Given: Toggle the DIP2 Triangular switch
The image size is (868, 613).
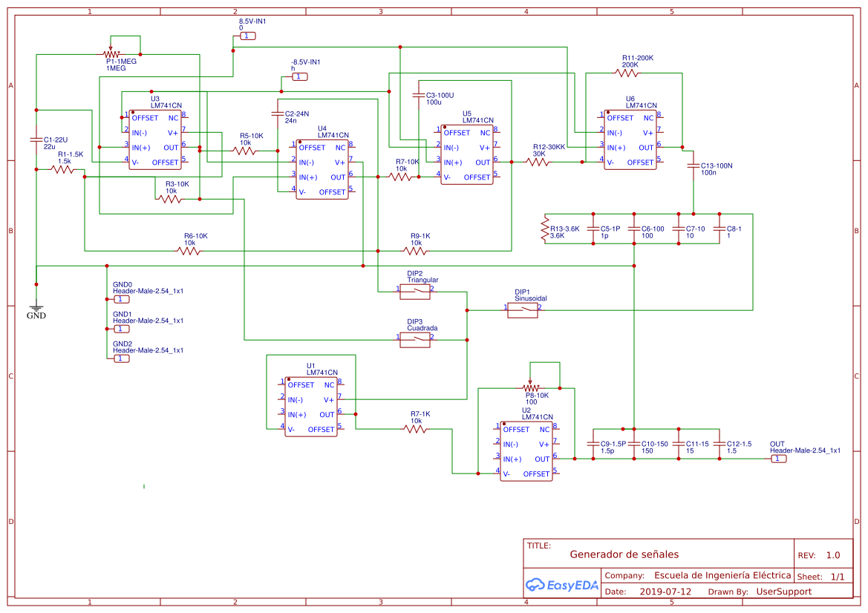Looking at the screenshot, I should (x=414, y=292).
